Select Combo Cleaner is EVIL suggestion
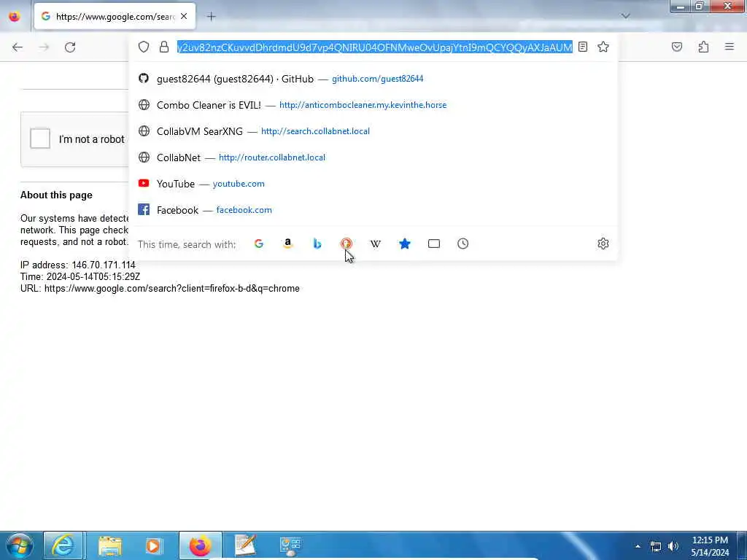 point(373,105)
